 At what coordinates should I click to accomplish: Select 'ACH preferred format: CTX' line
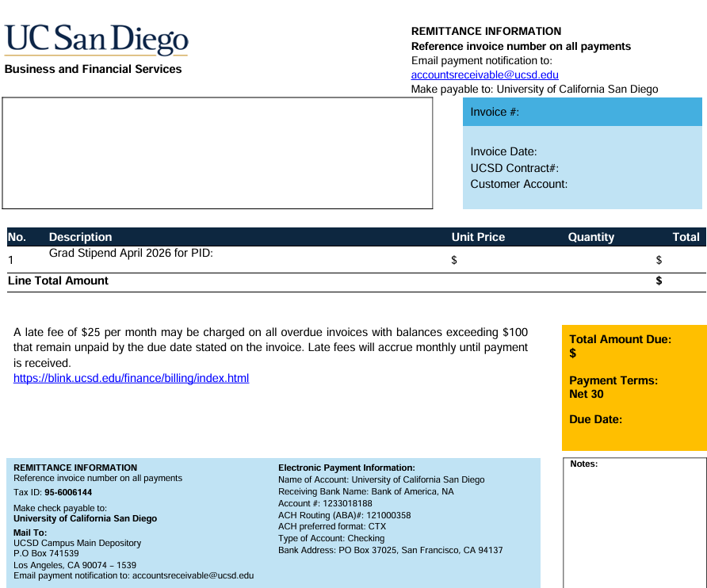332,526
